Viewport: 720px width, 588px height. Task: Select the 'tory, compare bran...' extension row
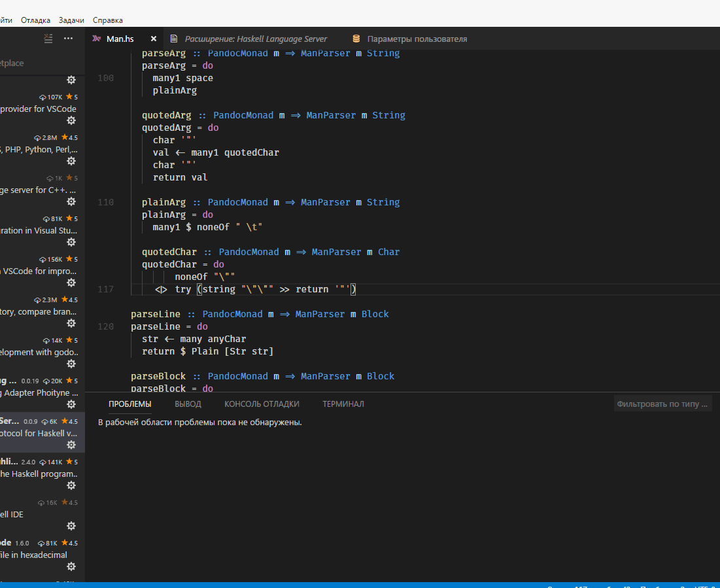click(x=43, y=311)
